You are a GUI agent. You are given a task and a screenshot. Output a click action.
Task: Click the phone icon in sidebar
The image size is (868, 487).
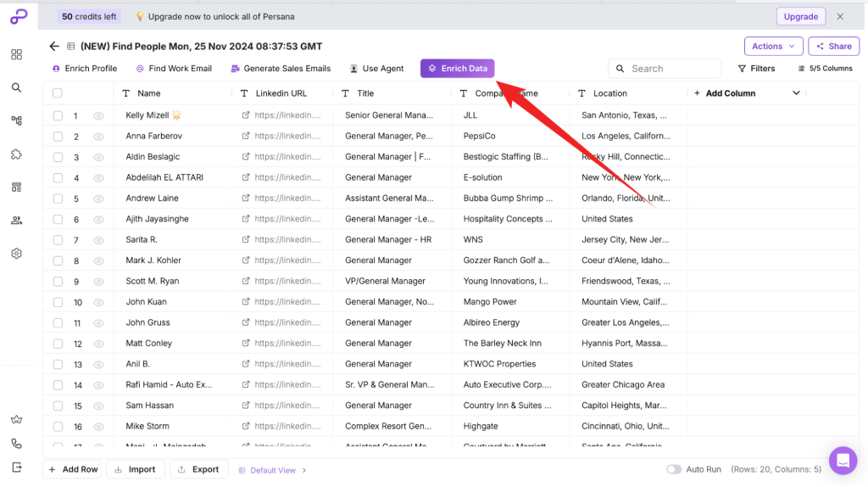(x=17, y=444)
